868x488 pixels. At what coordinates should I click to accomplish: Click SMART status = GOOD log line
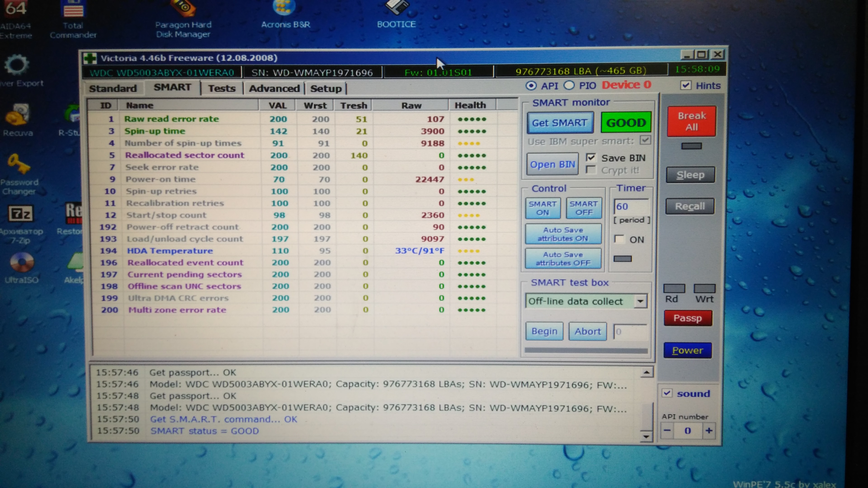(x=204, y=431)
